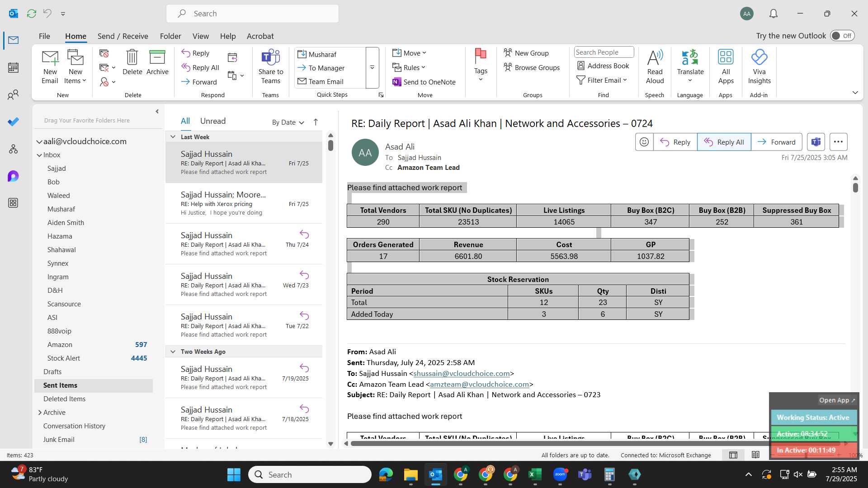The width and height of the screenshot is (868, 488).
Task: Click the Reply with Meeting icon
Action: (x=232, y=57)
